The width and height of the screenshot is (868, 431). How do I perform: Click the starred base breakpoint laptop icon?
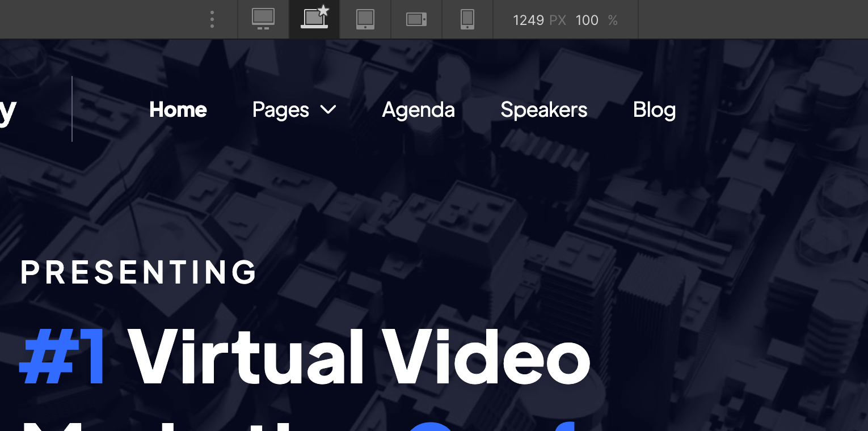tap(314, 19)
